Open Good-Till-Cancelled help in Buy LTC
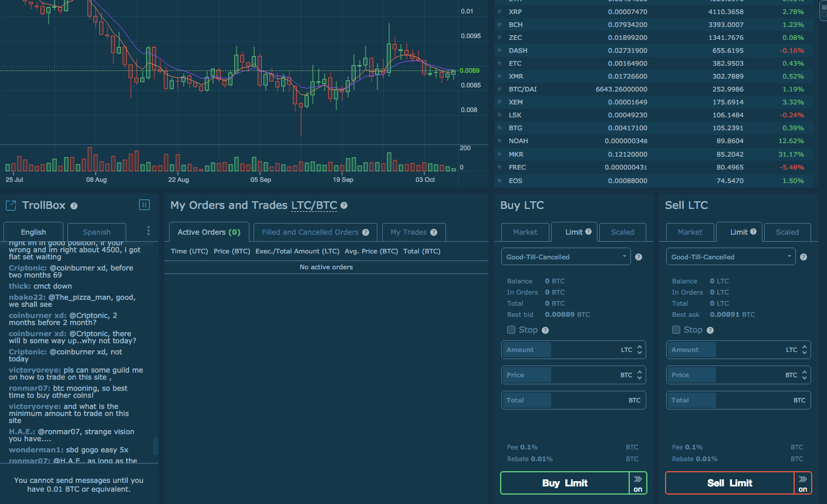 coord(639,257)
